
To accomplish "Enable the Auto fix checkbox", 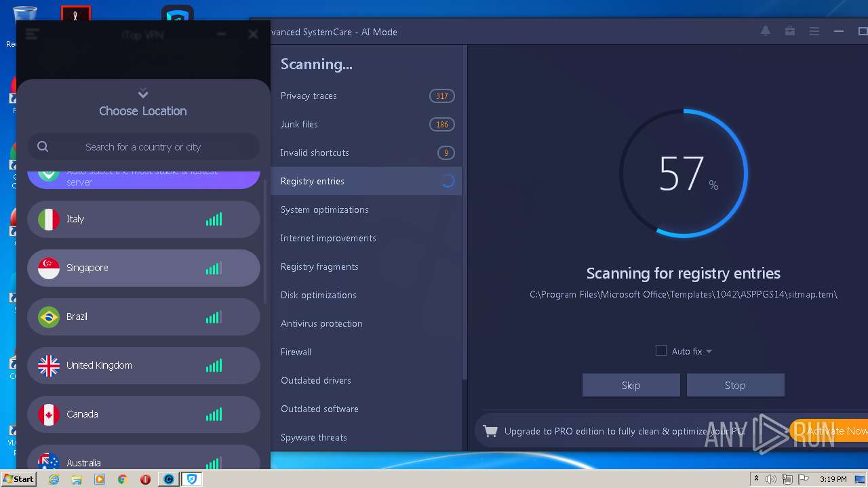I will click(661, 350).
